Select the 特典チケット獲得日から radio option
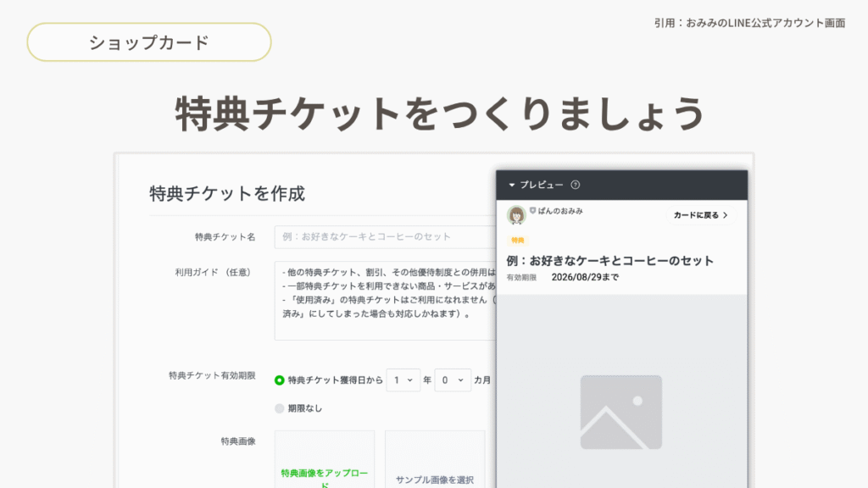The image size is (868, 488). (280, 380)
